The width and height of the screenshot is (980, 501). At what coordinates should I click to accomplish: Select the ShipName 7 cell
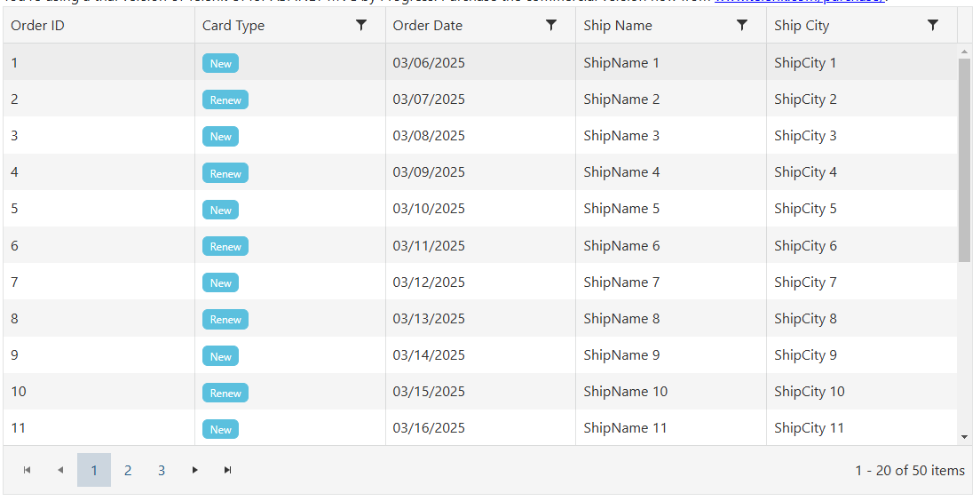tap(621, 282)
